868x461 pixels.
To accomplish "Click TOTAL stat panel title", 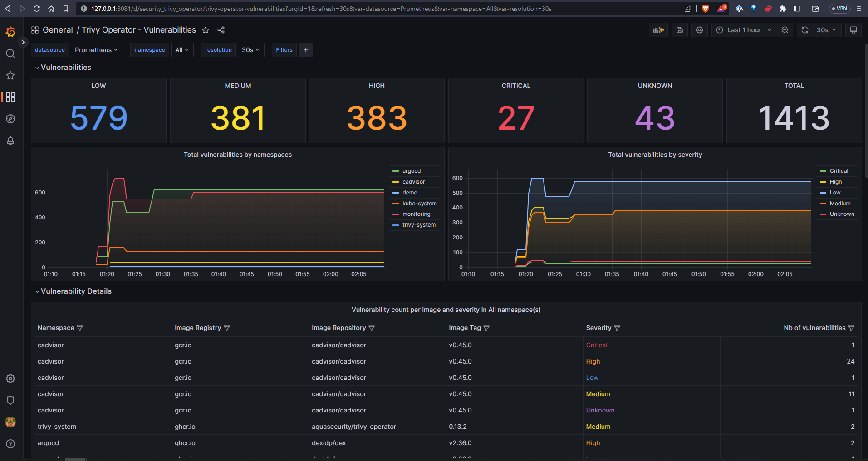I will pyautogui.click(x=794, y=86).
